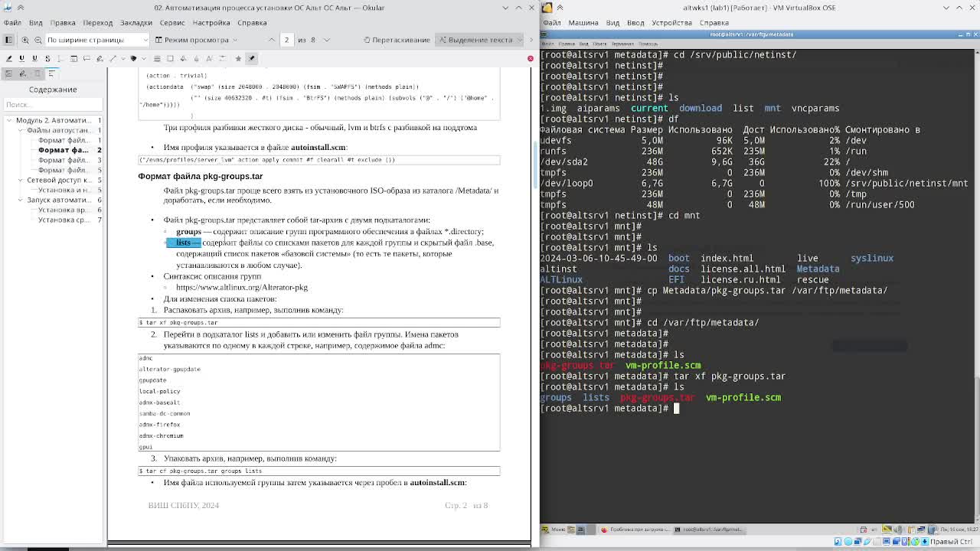The width and height of the screenshot is (980, 551).
Task: Select the underline annotation tool
Action: [21, 58]
